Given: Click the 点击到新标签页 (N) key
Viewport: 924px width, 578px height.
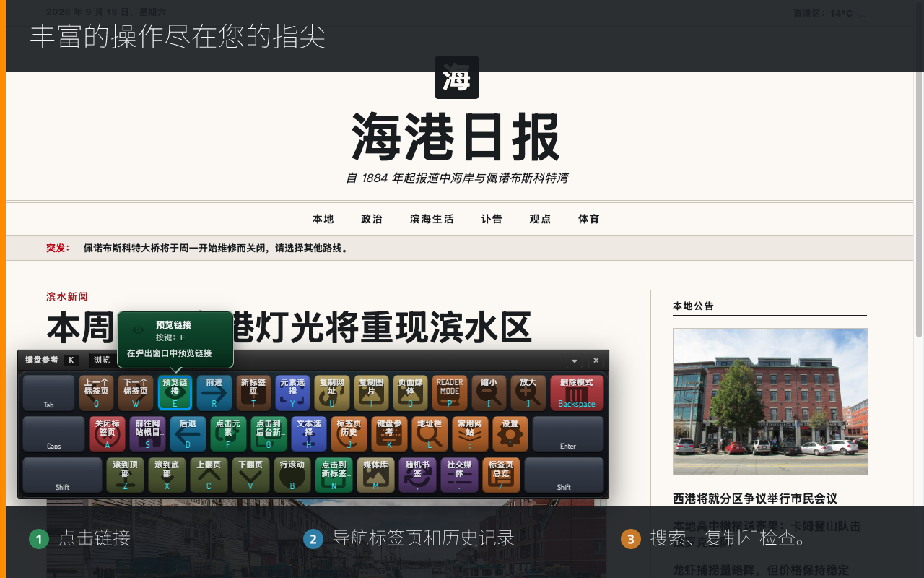Looking at the screenshot, I should click(x=334, y=475).
